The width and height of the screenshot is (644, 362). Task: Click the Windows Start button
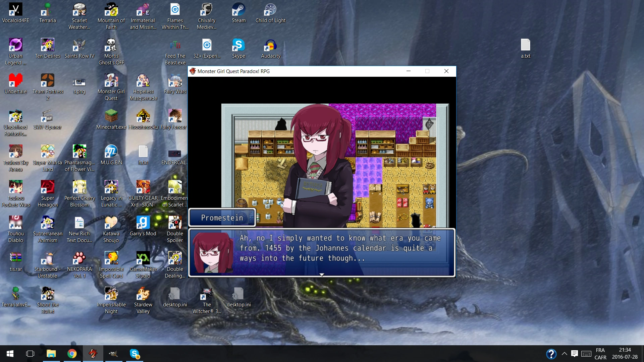tap(10, 354)
